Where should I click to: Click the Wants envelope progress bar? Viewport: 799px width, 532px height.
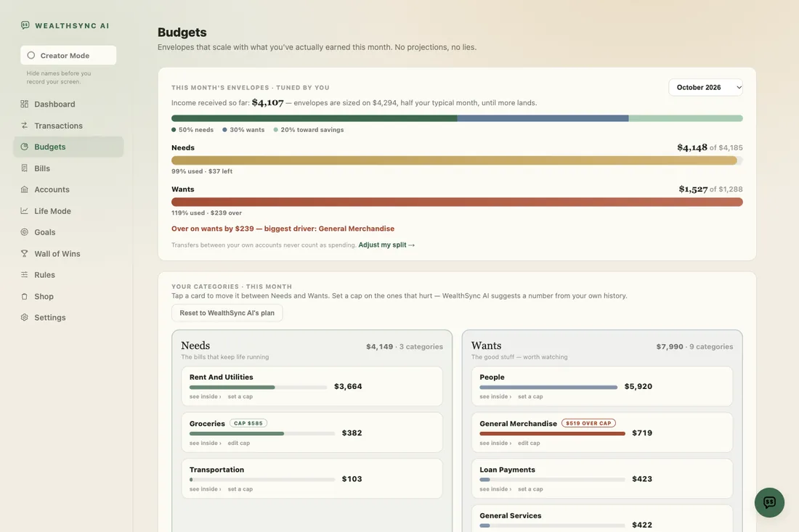tap(457, 202)
